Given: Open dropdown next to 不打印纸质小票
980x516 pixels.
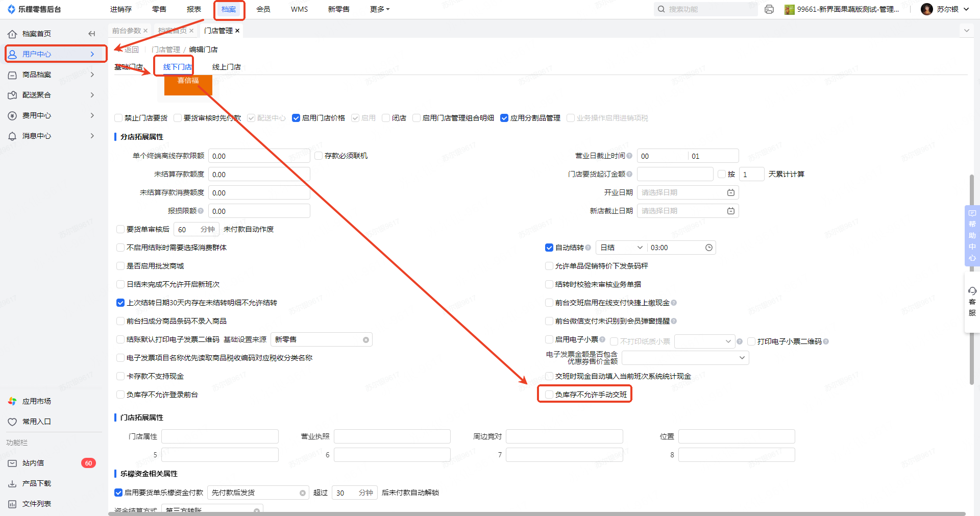Looking at the screenshot, I should tap(704, 341).
